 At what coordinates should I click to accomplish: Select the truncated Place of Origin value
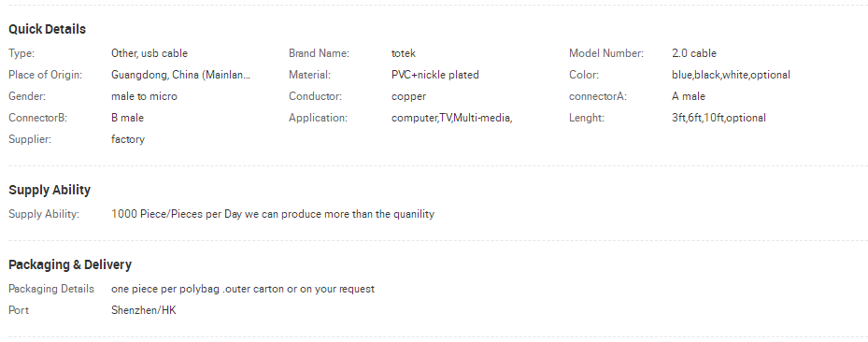[181, 75]
